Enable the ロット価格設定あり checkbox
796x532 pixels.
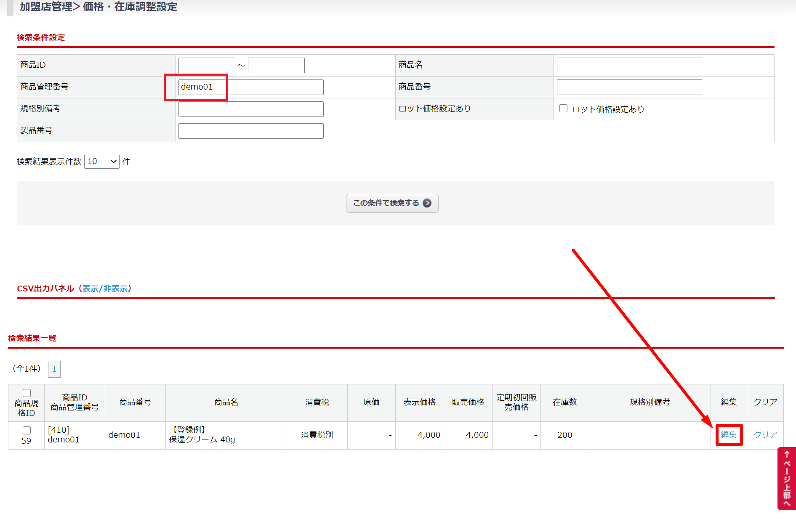coord(563,109)
